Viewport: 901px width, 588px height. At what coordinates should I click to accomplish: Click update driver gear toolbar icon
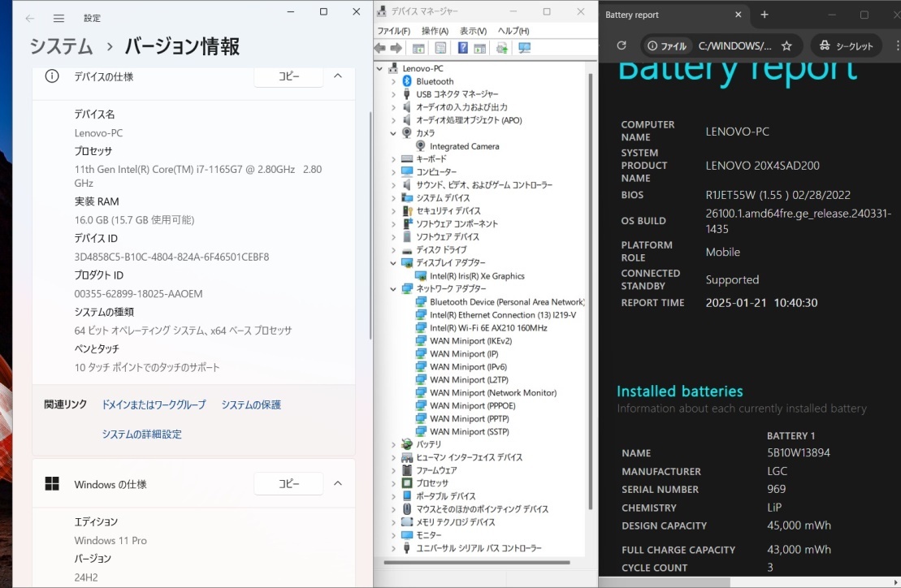pyautogui.click(x=501, y=48)
